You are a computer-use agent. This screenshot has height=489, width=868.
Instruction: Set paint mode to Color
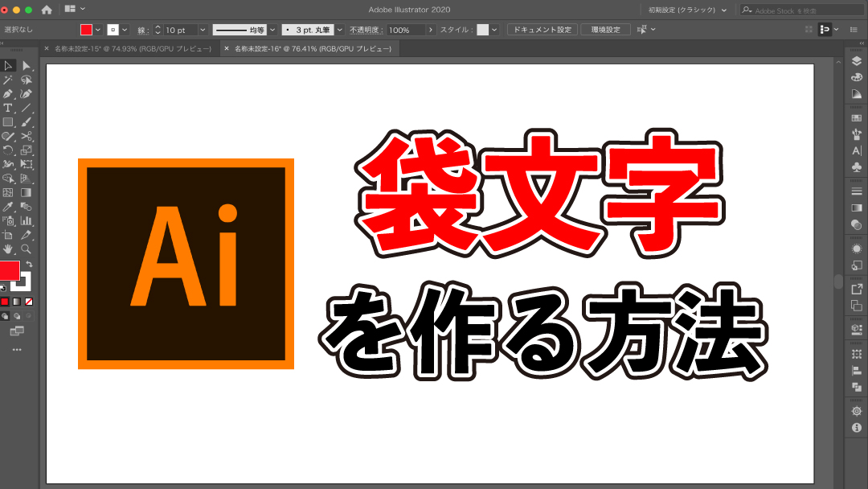pos(5,302)
